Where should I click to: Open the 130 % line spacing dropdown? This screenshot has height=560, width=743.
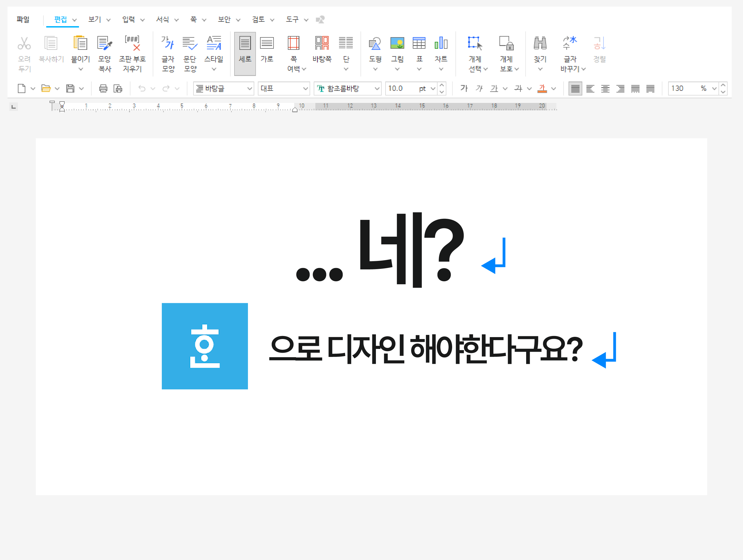pos(714,89)
